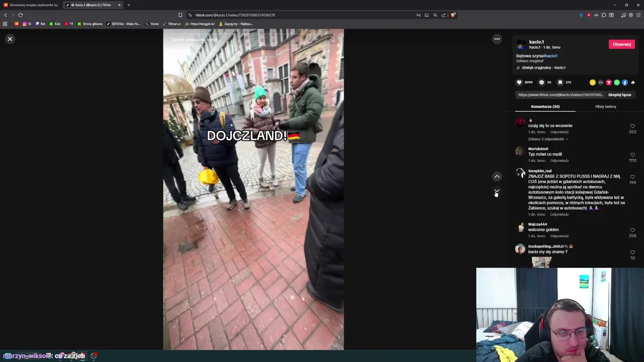This screenshot has width=644, height=362.
Task: Open Seraphim_real commenter avatar
Action: tap(520, 173)
